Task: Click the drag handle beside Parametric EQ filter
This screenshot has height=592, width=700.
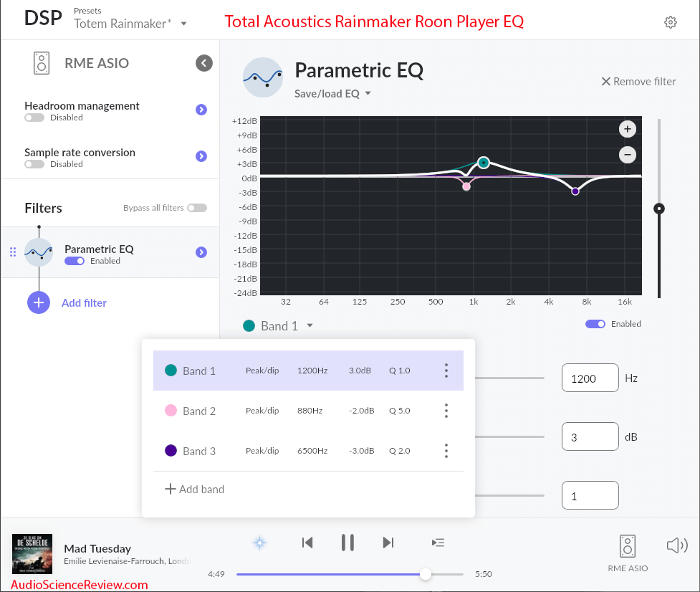Action: point(13,252)
